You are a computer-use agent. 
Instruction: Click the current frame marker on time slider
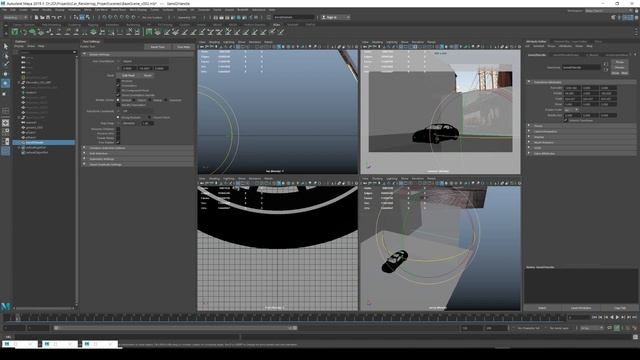click(x=18, y=318)
